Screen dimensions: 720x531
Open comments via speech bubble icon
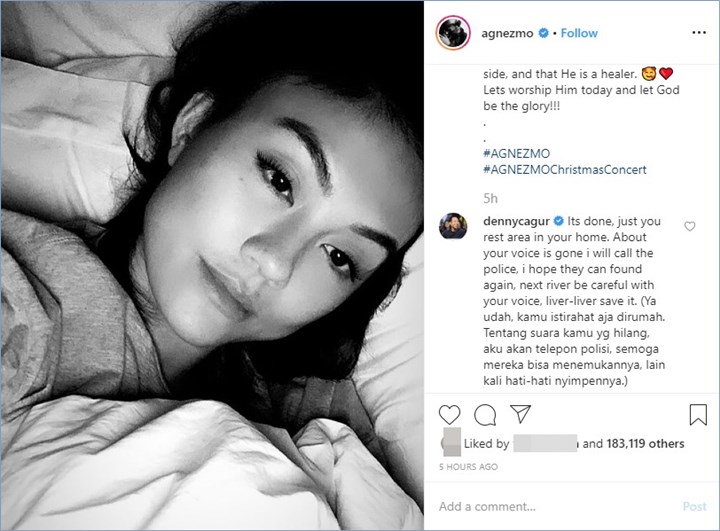(x=485, y=415)
